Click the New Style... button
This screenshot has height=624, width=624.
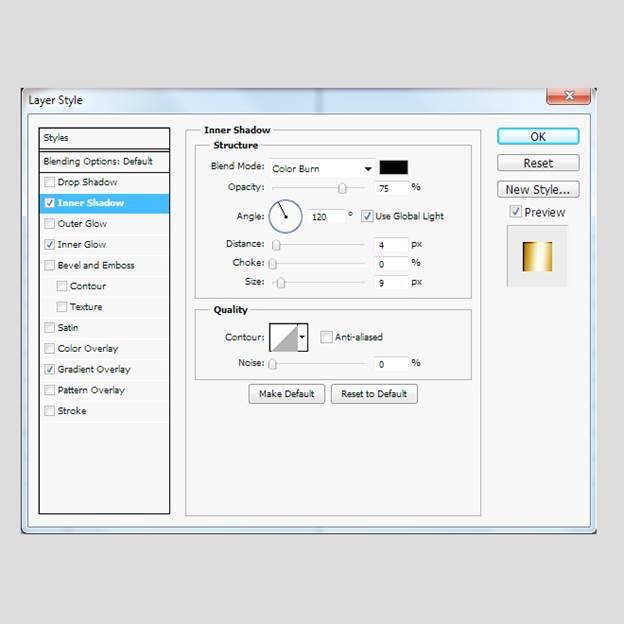pos(538,189)
